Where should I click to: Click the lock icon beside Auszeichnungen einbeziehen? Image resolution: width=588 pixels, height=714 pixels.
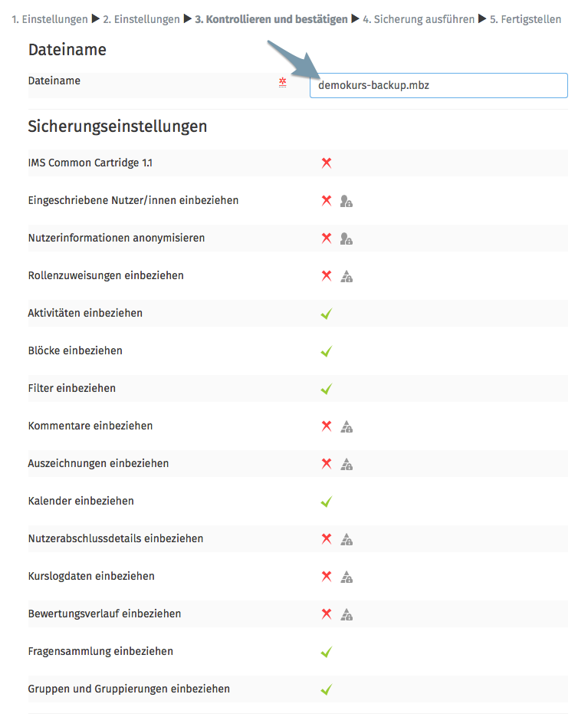(x=347, y=464)
